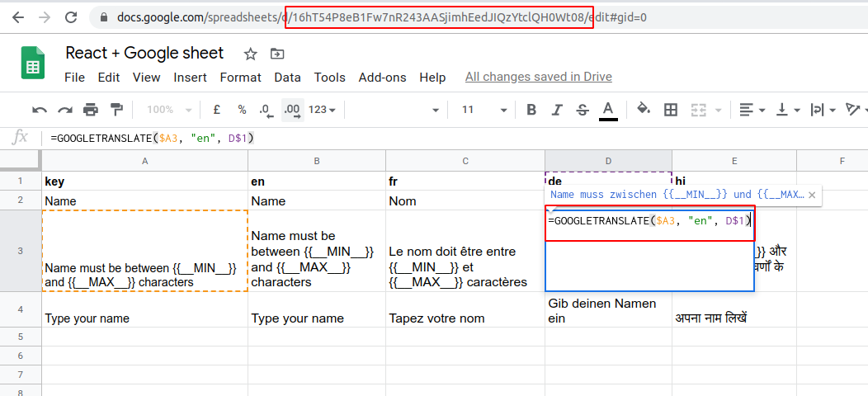Toggle italic formatting
Image resolution: width=868 pixels, height=396 pixels.
(558, 110)
